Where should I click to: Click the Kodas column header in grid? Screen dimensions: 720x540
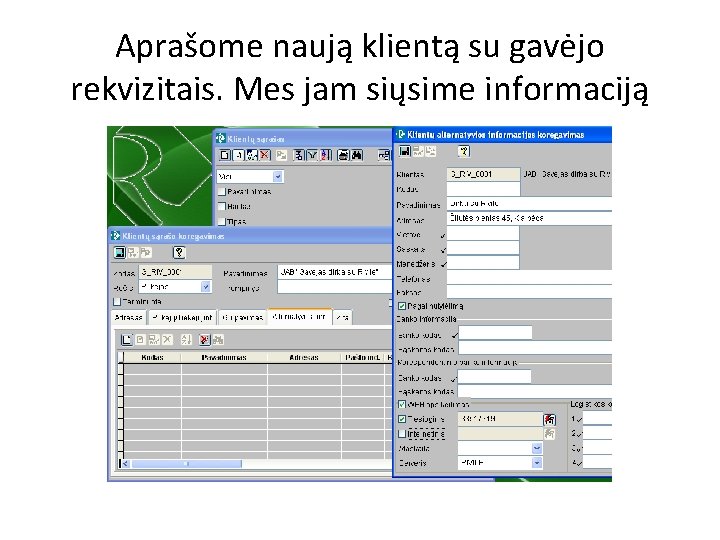click(152, 357)
